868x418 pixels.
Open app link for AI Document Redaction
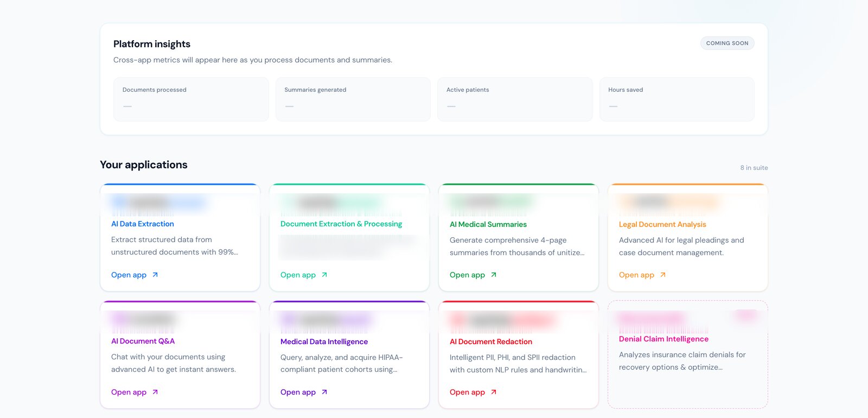tap(473, 392)
